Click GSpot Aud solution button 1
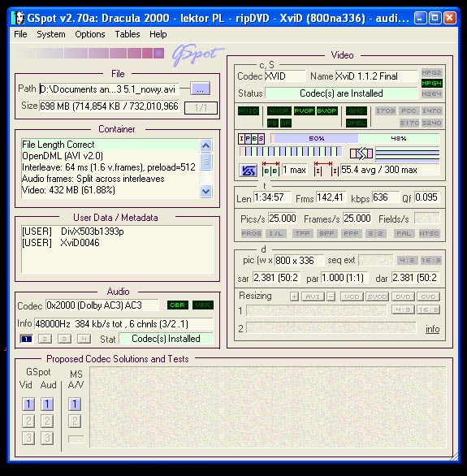Viewport: 467px width, 476px height. [47, 404]
